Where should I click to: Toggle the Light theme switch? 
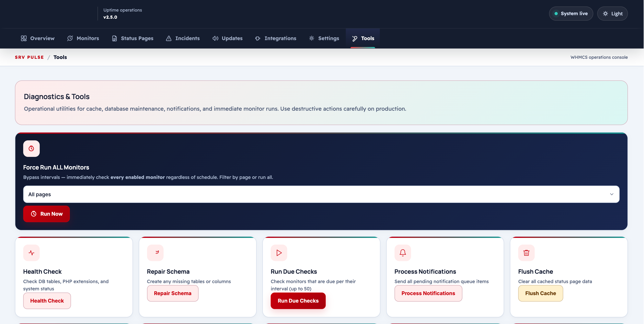[612, 14]
